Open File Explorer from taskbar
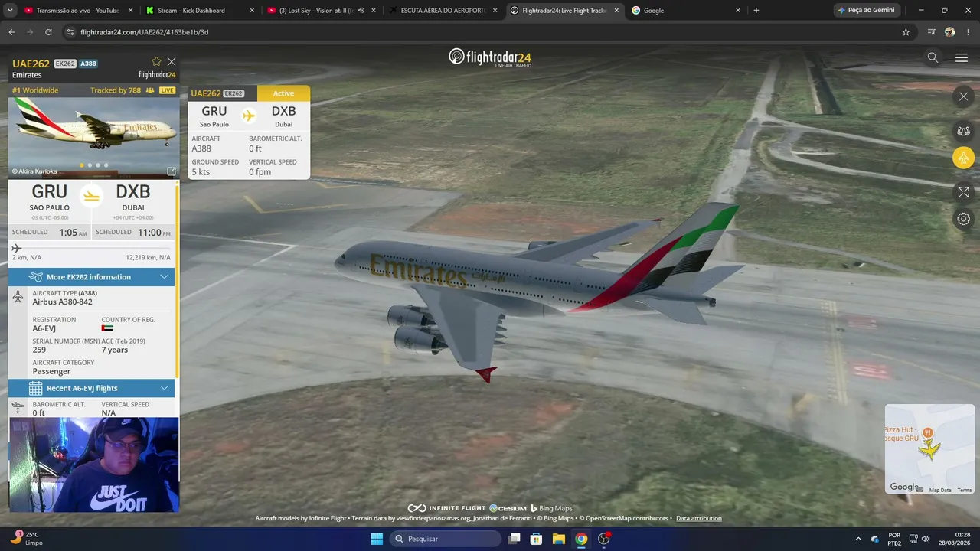This screenshot has height=551, width=980. point(559,539)
